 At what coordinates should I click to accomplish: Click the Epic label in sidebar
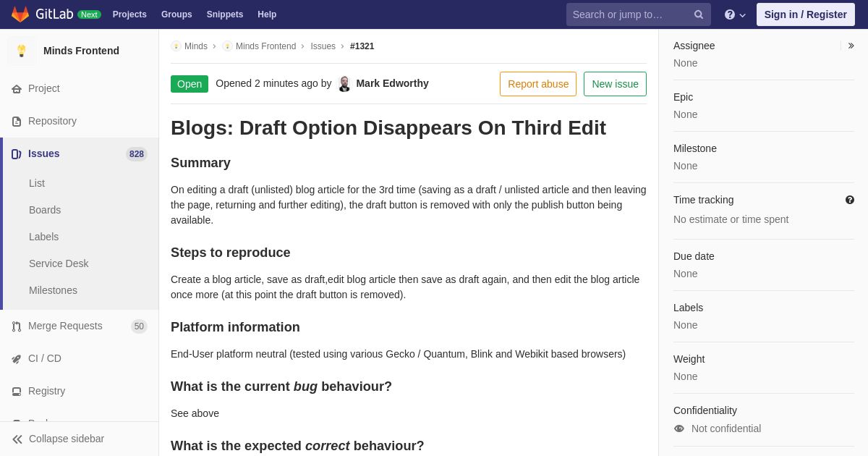pos(683,97)
